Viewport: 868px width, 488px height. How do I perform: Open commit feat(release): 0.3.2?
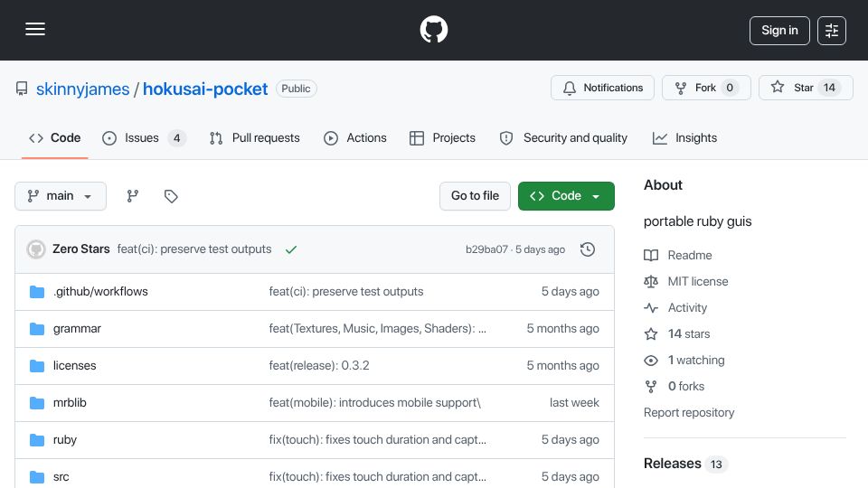coord(319,366)
